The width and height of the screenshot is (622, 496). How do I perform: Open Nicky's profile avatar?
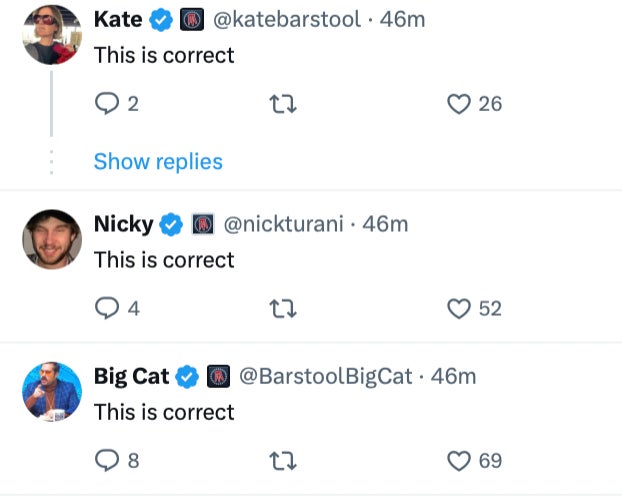pos(51,239)
